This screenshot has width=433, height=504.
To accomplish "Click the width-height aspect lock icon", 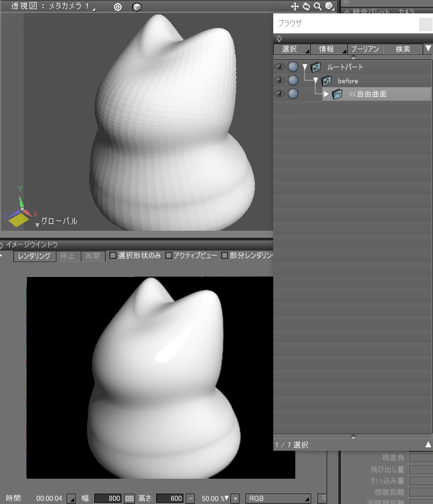I will pos(129,498).
